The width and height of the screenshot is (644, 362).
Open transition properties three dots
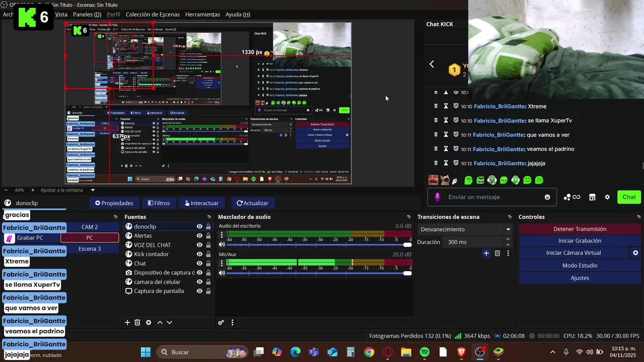508,253
